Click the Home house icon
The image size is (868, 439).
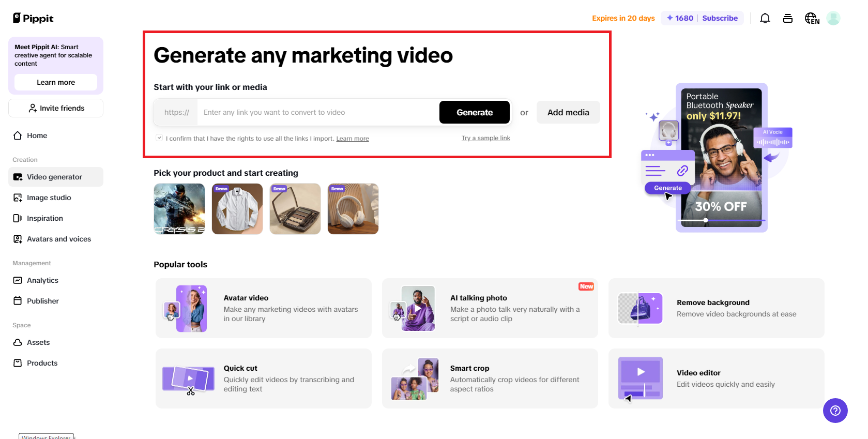18,135
